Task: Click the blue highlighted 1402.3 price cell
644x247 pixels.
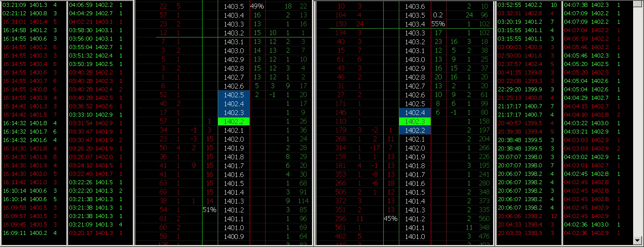Action: point(234,113)
